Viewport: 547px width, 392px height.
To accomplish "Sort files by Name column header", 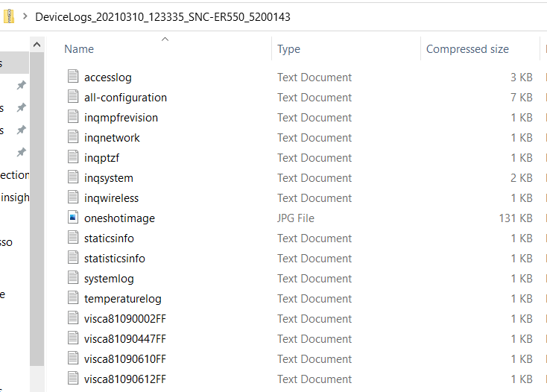I will click(79, 49).
